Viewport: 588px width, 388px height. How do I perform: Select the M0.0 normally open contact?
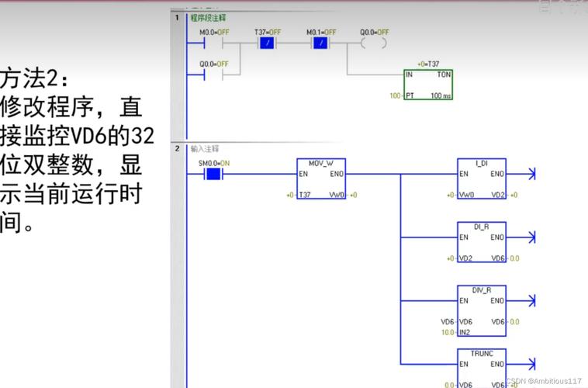coord(213,43)
